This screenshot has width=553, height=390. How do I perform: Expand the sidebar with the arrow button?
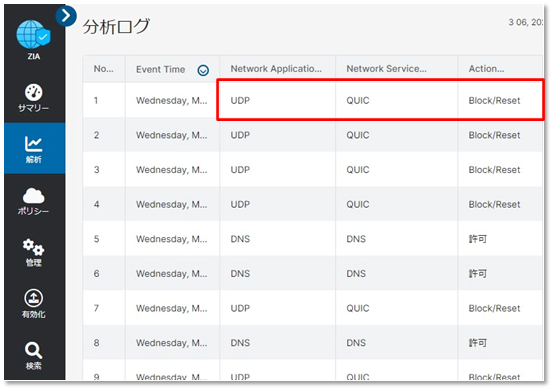click(66, 16)
